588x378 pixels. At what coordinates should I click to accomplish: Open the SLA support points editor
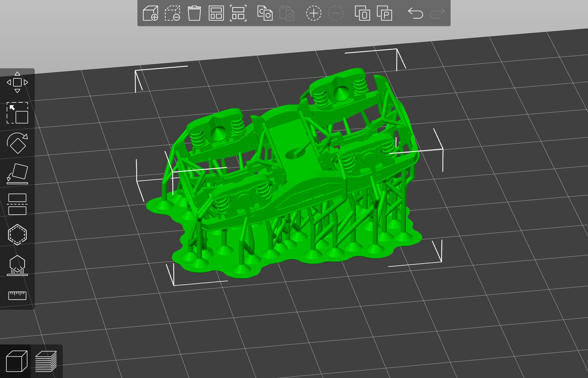point(17,265)
